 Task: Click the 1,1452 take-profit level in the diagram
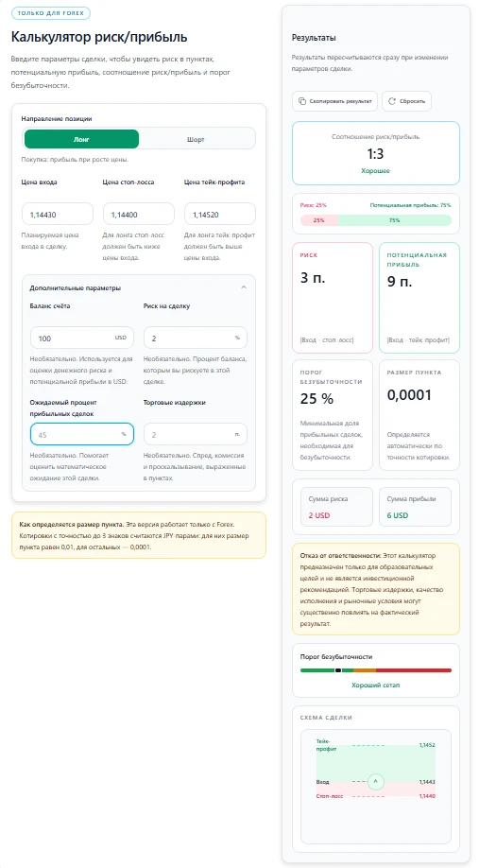(x=427, y=745)
